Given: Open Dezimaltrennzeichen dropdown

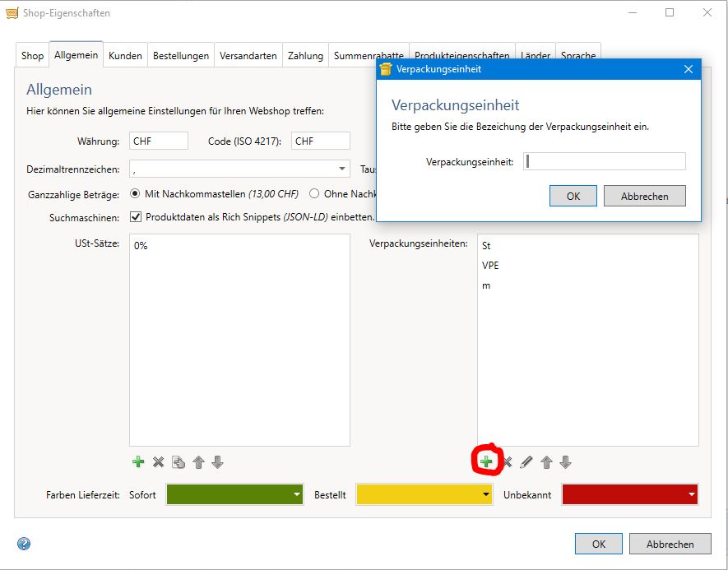Looking at the screenshot, I should coord(341,169).
